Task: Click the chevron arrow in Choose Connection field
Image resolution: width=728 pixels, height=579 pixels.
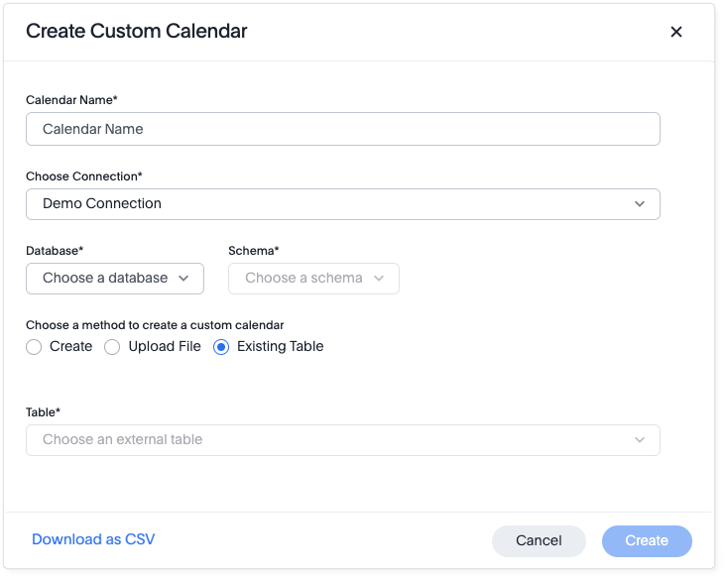Action: tap(640, 203)
